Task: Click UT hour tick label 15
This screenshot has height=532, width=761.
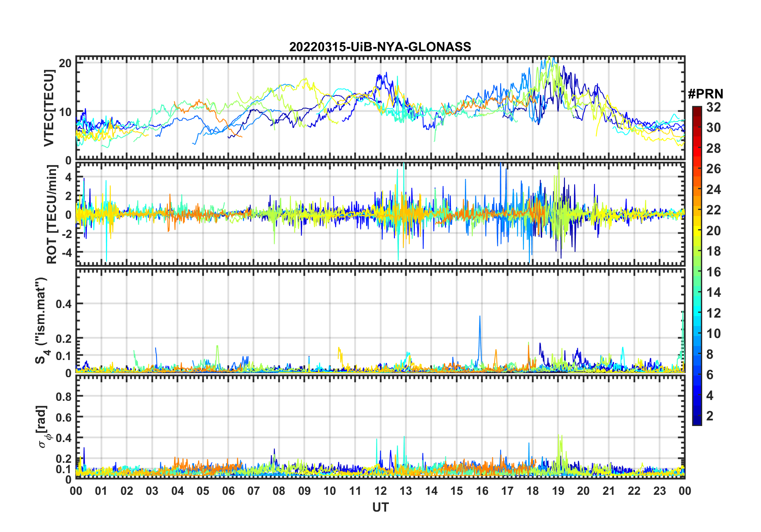Action: coord(457,491)
